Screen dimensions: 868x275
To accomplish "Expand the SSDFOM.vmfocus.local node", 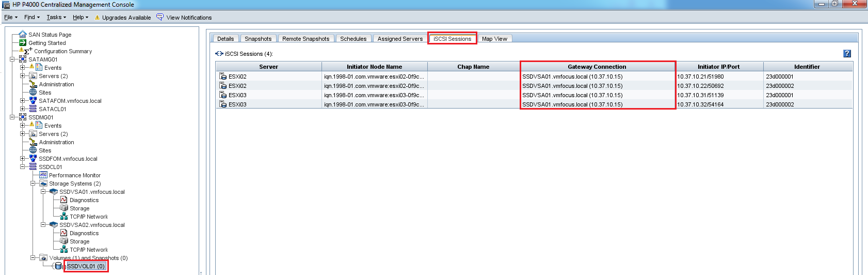I will pos(23,159).
